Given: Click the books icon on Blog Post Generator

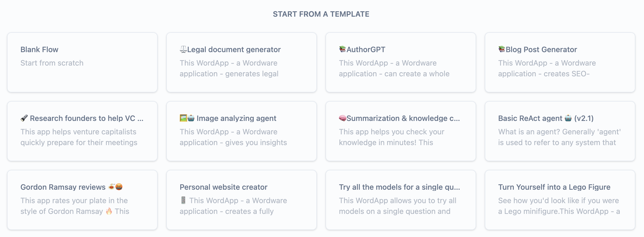Looking at the screenshot, I should point(501,49).
